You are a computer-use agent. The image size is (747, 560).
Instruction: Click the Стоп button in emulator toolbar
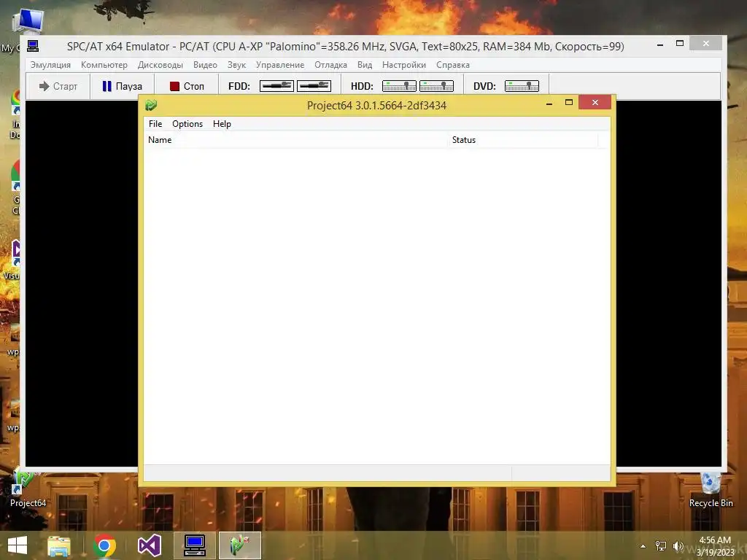tap(186, 86)
